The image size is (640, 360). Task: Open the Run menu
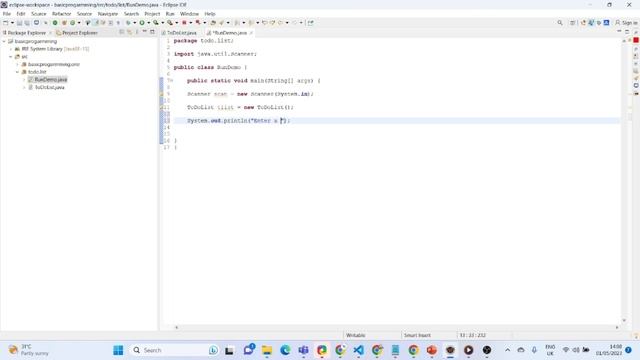pos(170,14)
